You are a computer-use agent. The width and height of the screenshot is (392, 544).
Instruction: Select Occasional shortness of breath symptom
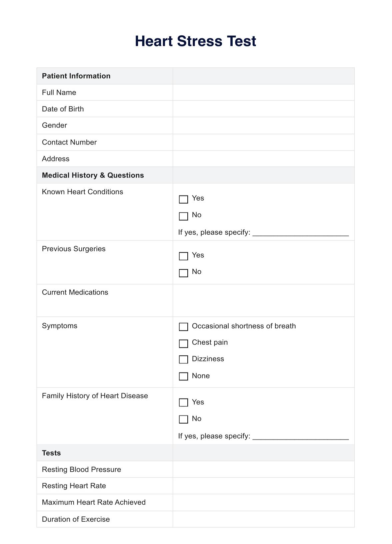point(183,326)
